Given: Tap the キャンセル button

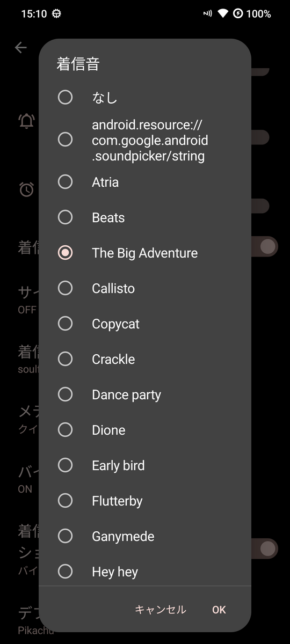Looking at the screenshot, I should [160, 610].
